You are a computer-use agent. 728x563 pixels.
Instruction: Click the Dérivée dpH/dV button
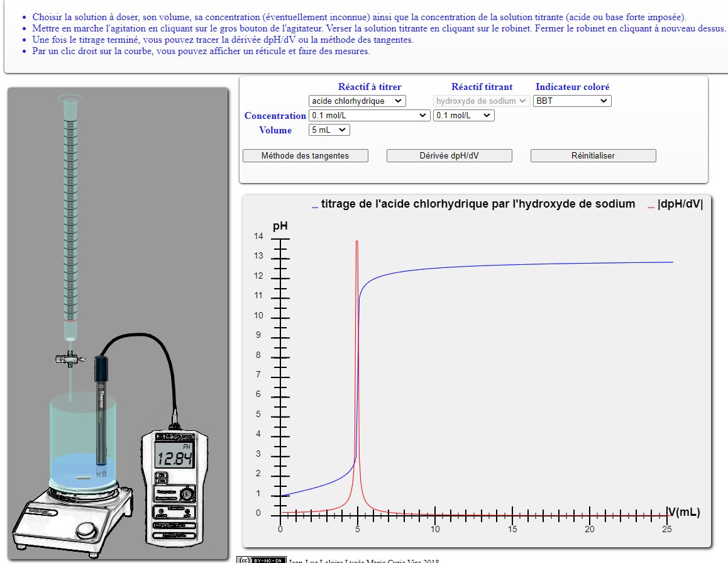[x=449, y=155]
